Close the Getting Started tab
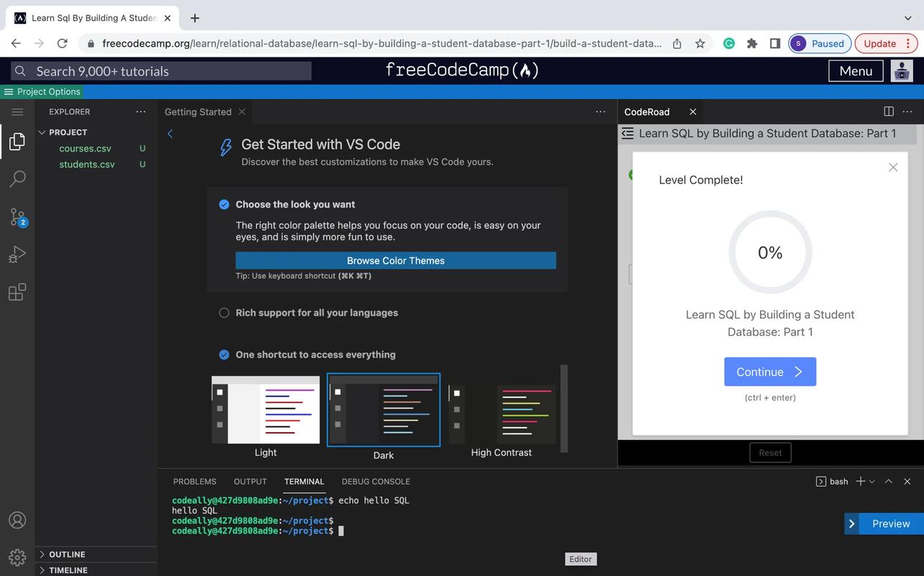Viewport: 924px width, 576px height. coord(242,112)
